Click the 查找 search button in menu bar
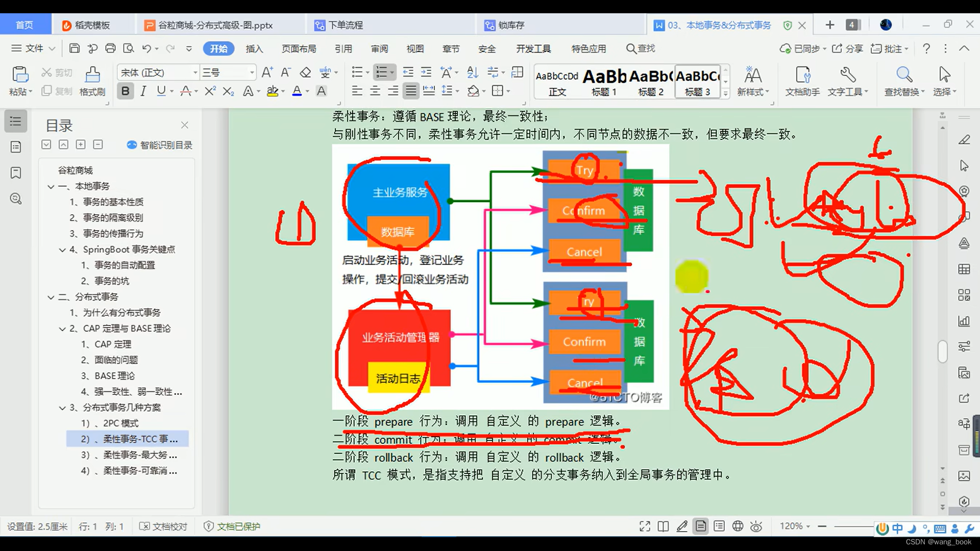 tap(641, 48)
